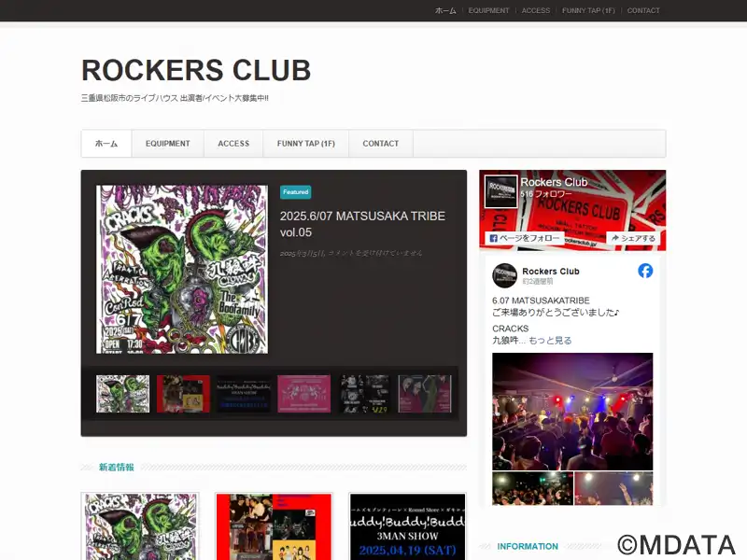
Task: Click CONTACT in the top dark bar
Action: click(x=643, y=10)
